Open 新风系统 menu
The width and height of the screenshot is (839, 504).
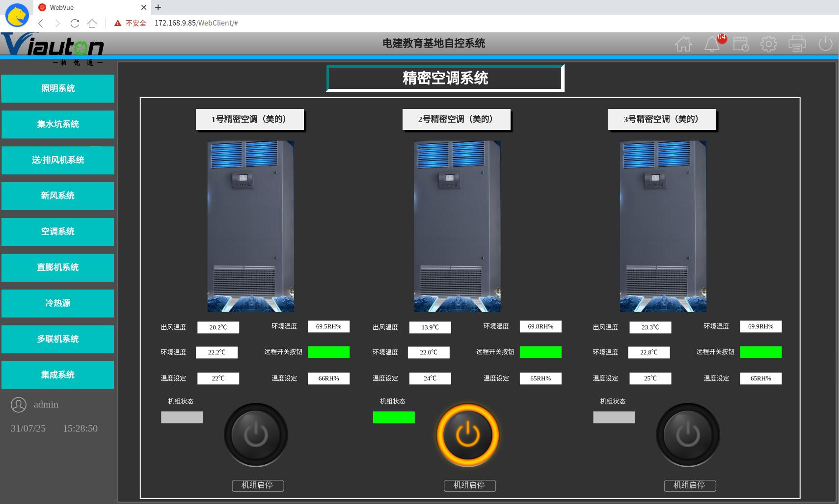58,196
